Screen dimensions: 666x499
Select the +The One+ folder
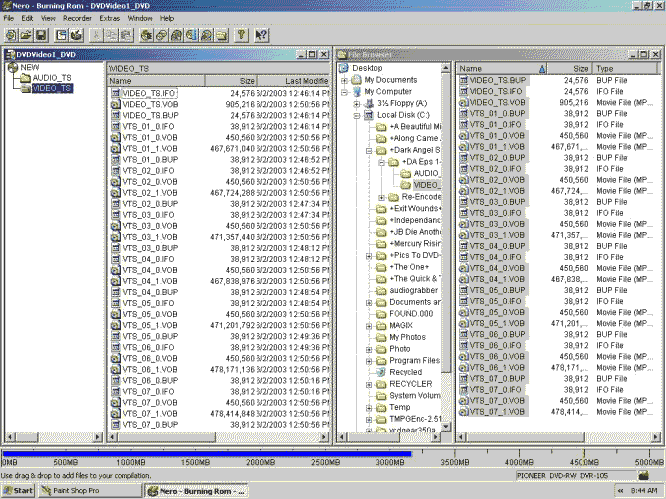409,267
